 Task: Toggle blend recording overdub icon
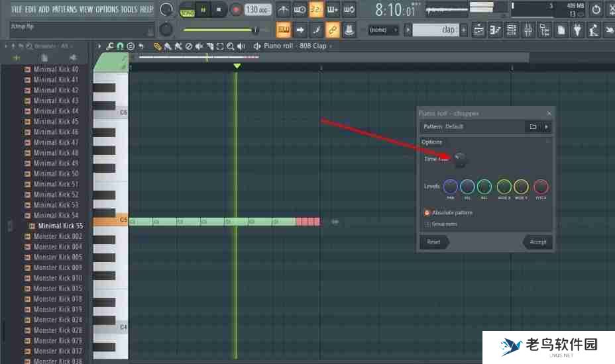[x=333, y=10]
